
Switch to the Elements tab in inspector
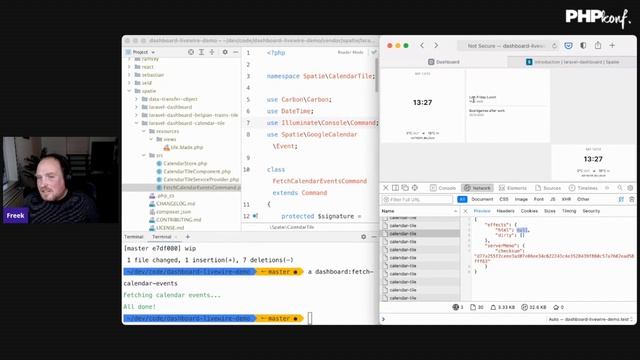(x=513, y=188)
